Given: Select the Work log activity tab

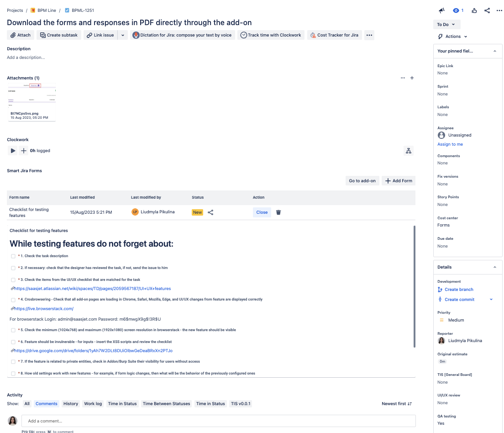Looking at the screenshot, I should 93,404.
